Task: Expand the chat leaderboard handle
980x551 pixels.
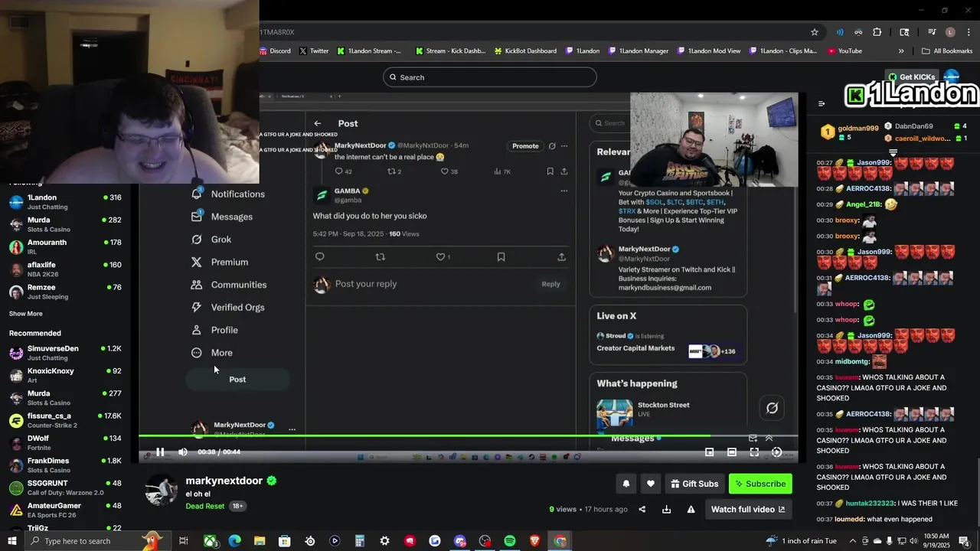Action: point(893,153)
